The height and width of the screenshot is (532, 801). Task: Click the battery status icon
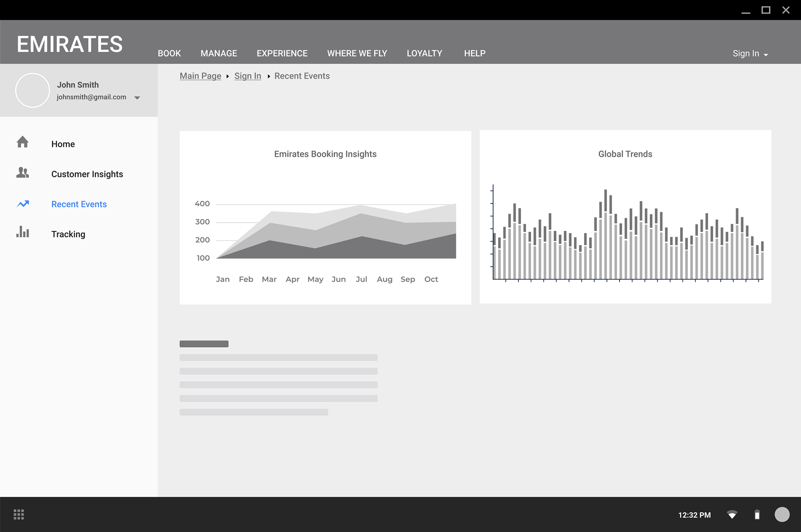tap(757, 514)
